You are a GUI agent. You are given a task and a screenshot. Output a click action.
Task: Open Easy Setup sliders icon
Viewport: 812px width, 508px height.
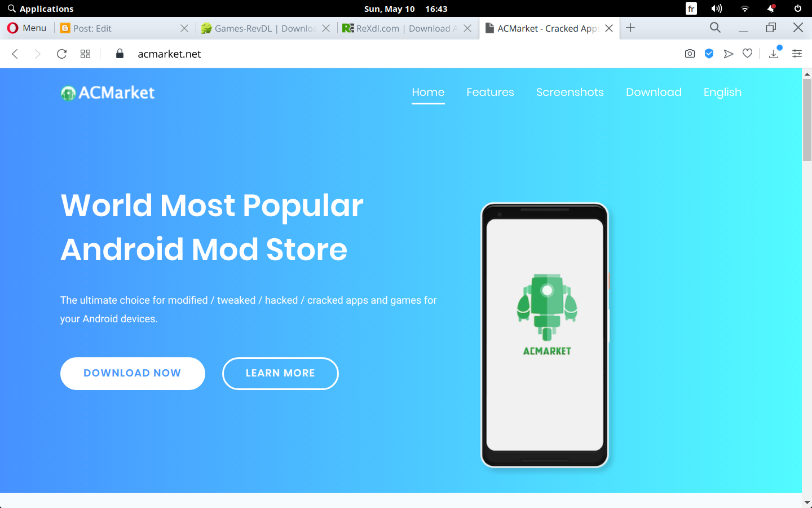[797, 54]
